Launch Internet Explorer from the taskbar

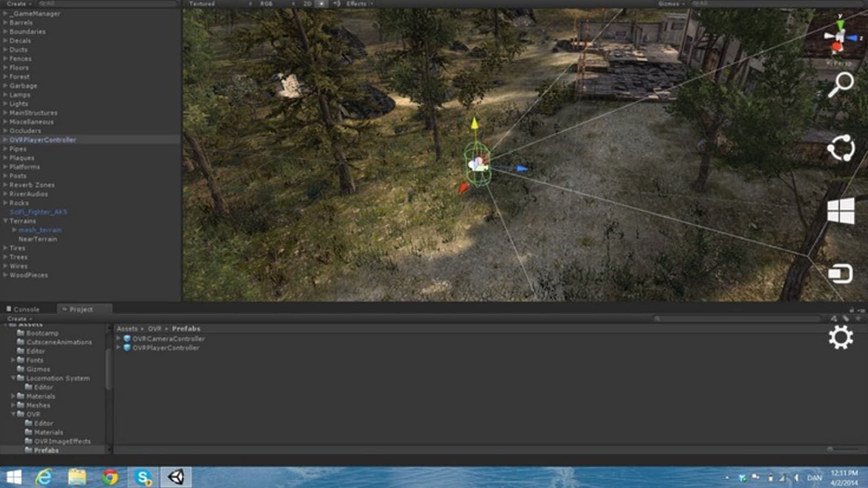click(x=43, y=477)
